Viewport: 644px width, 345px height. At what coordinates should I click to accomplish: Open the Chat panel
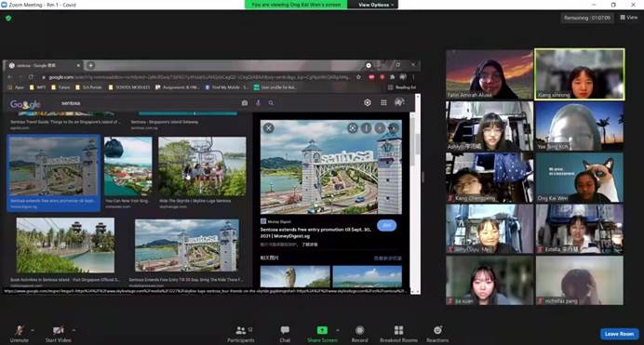click(285, 334)
